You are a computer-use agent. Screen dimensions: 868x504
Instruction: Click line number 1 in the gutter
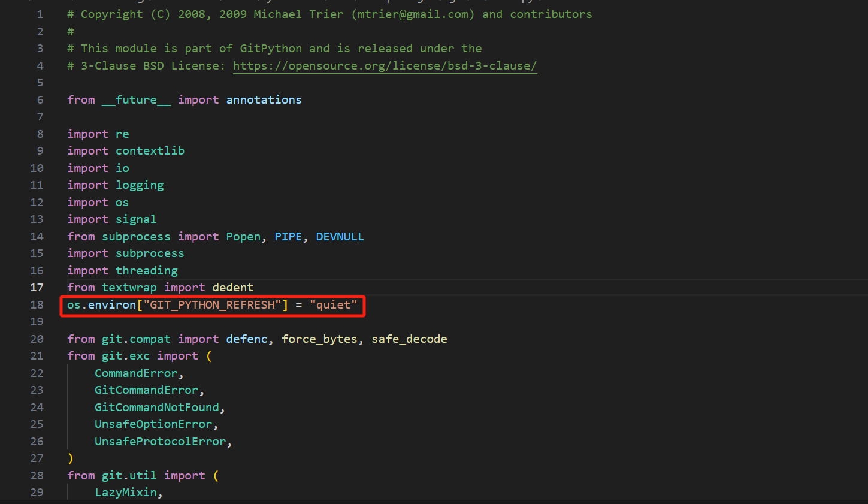pyautogui.click(x=40, y=14)
